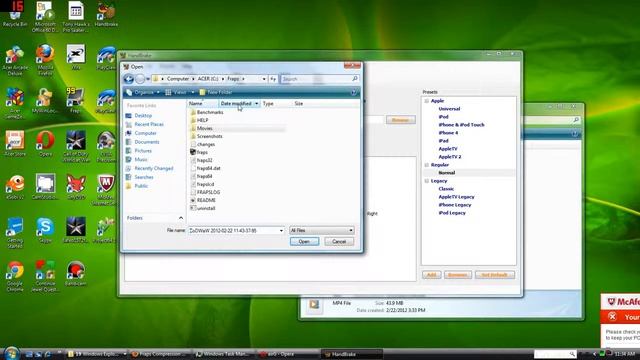This screenshot has height=360, width=640.
Task: Open the Date modified column filter arrow
Action: 256,104
